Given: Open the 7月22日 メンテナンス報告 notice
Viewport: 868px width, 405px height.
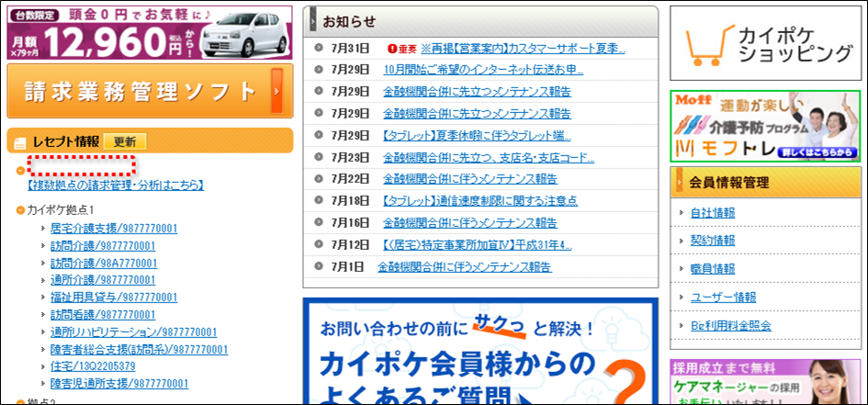Looking at the screenshot, I should [470, 179].
